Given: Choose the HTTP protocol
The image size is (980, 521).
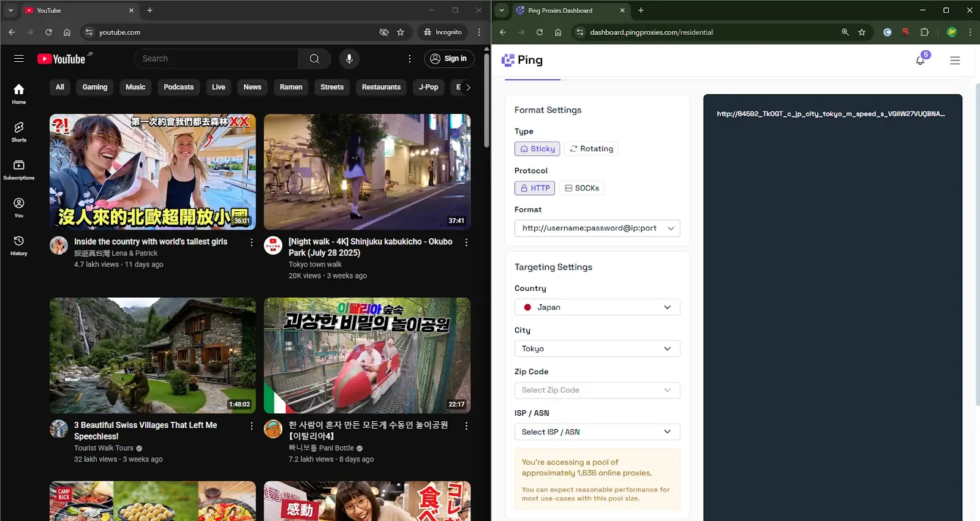Looking at the screenshot, I should coord(535,188).
